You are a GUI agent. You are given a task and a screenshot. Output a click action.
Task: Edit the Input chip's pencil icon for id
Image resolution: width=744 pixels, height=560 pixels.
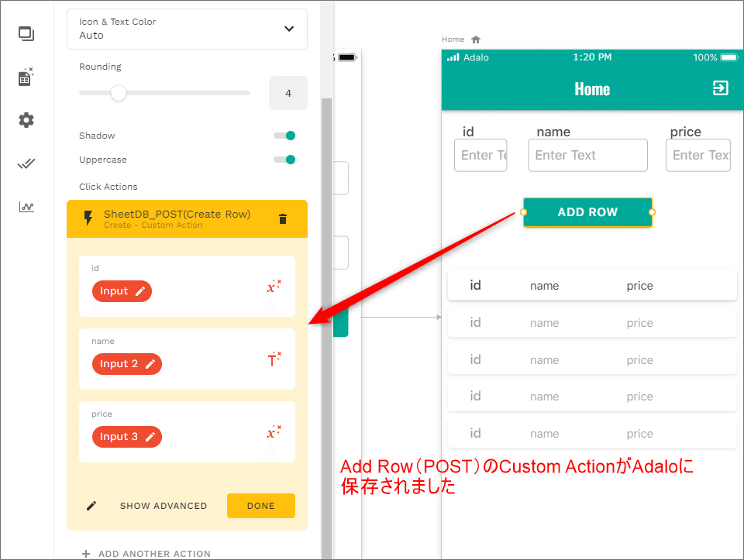[x=140, y=291]
